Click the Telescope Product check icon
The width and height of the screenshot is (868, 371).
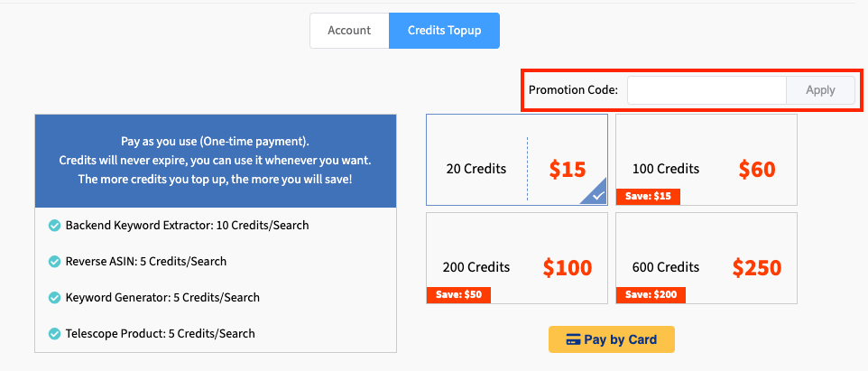pos(54,334)
